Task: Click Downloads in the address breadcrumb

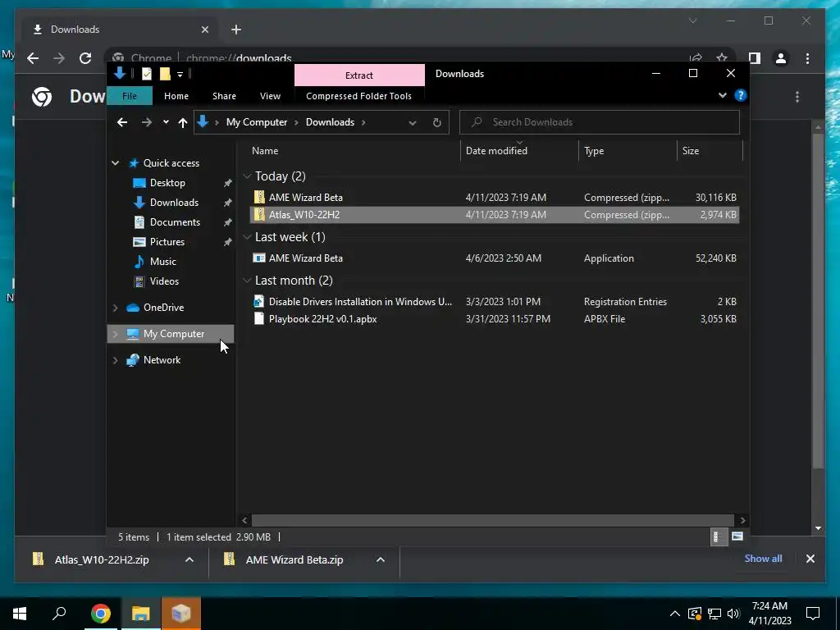Action: [330, 122]
